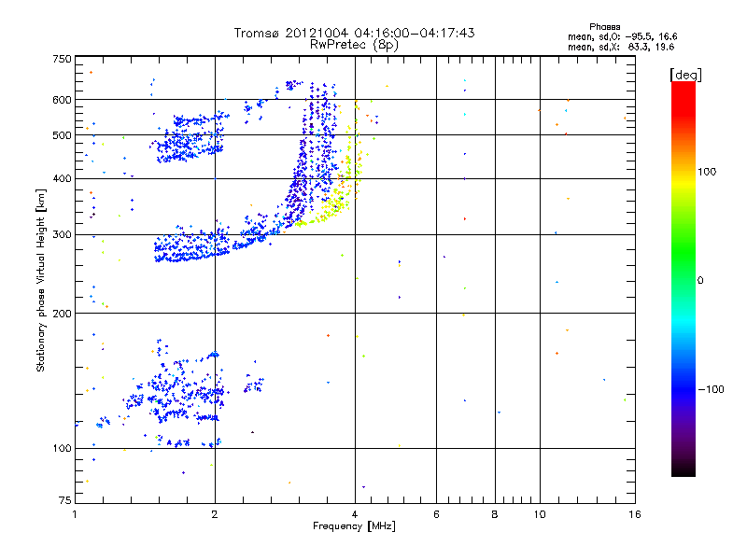Click the y-axis tick label "500"
Image resolution: width=747 pixels, height=560 pixels.
tap(62, 135)
